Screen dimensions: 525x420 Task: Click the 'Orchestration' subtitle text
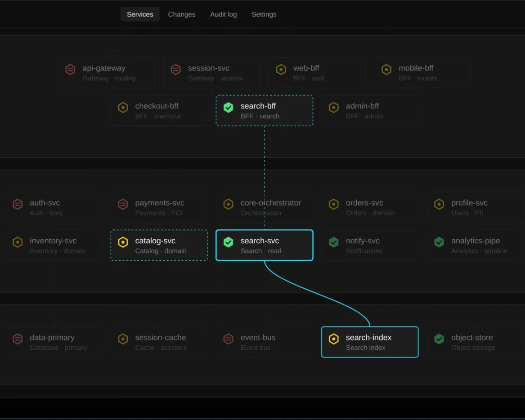pos(261,213)
